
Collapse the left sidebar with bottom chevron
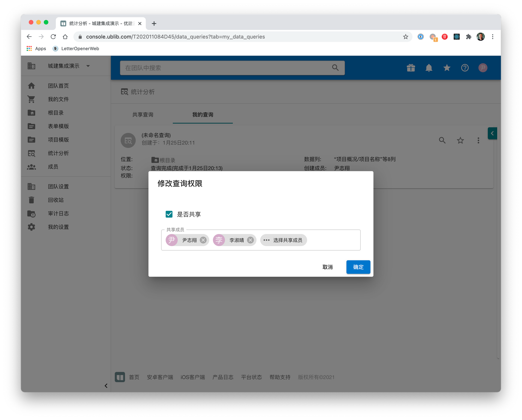pos(106,386)
